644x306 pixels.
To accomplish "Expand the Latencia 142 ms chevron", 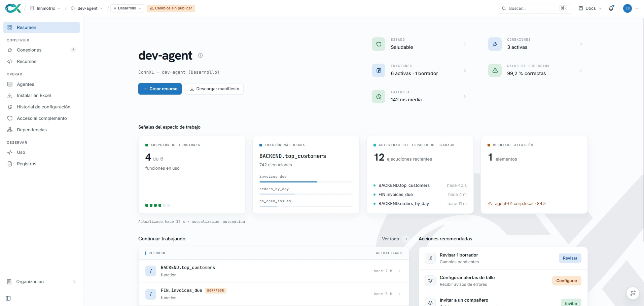I will [465, 97].
